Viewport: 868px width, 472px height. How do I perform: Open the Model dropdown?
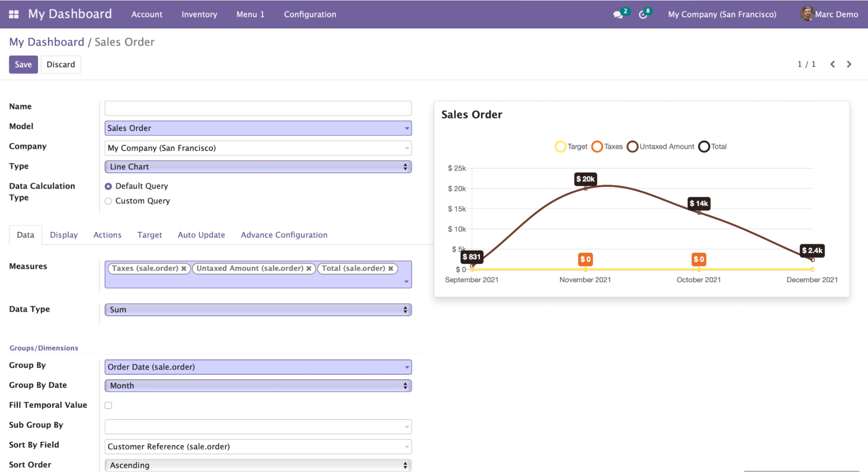point(258,128)
